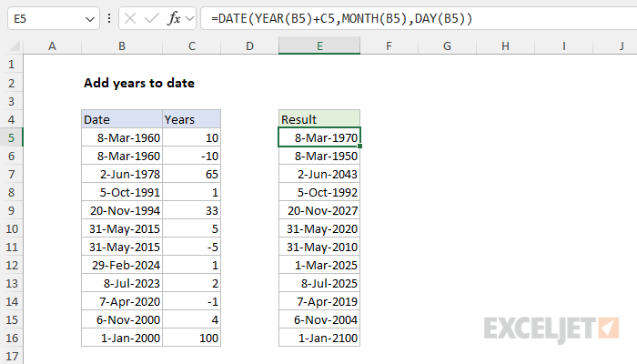Select Years cell containing 100
Screen dimensions: 637x364
pyautogui.click(x=192, y=338)
